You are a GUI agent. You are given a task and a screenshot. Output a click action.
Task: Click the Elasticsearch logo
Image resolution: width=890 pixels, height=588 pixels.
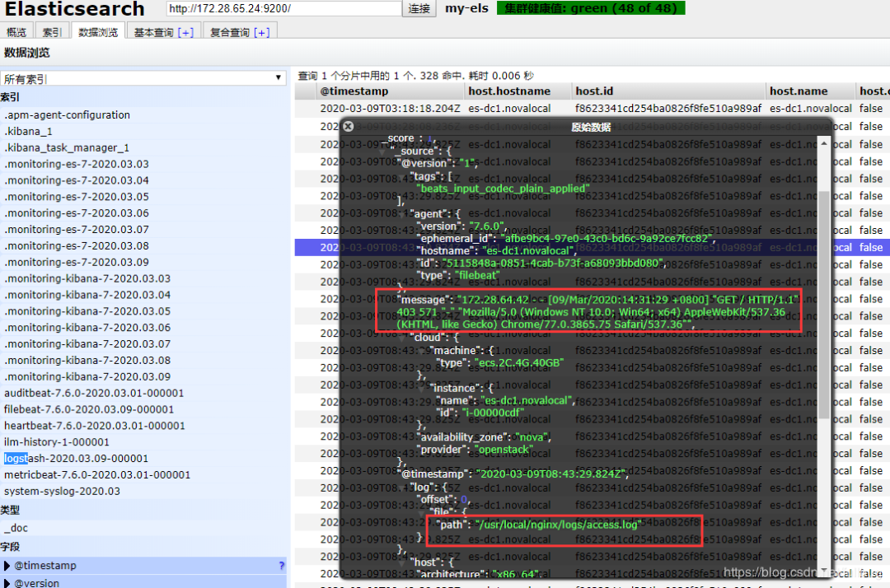[x=74, y=10]
